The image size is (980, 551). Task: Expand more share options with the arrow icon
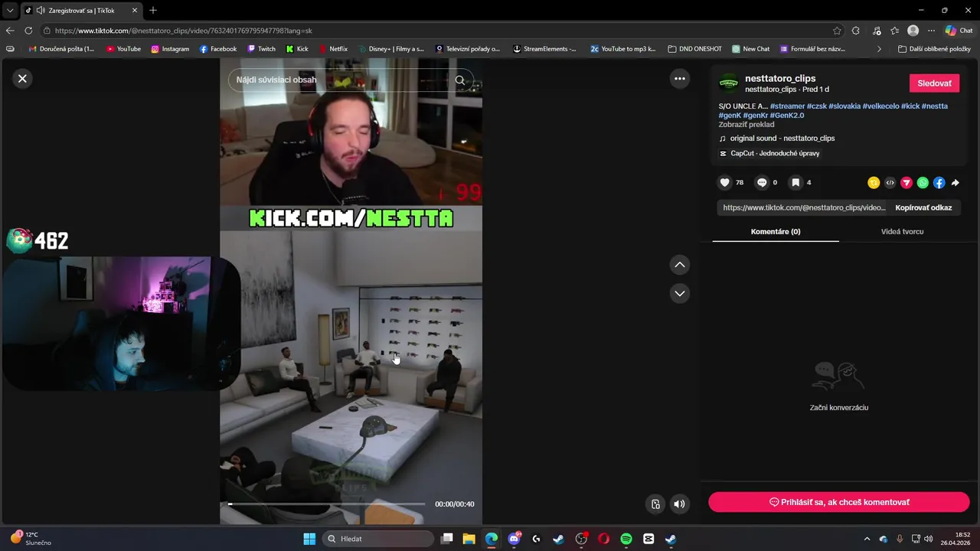click(x=955, y=183)
